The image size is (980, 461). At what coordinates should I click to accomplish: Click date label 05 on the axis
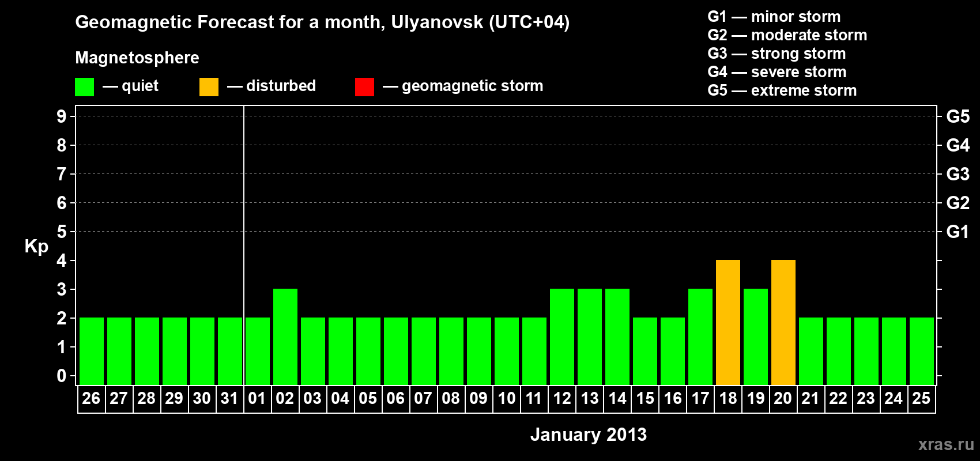(x=368, y=398)
